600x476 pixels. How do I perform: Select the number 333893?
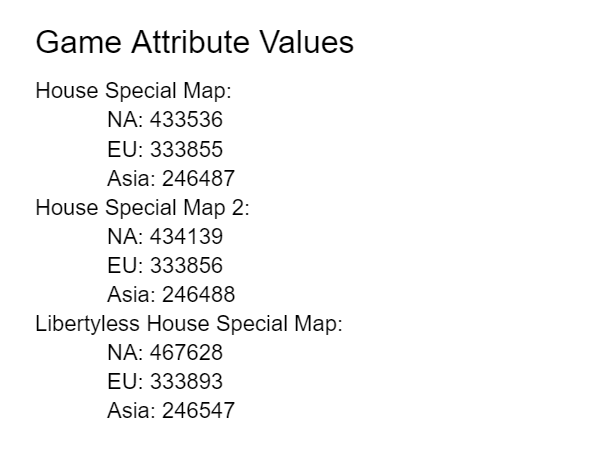[x=186, y=382]
